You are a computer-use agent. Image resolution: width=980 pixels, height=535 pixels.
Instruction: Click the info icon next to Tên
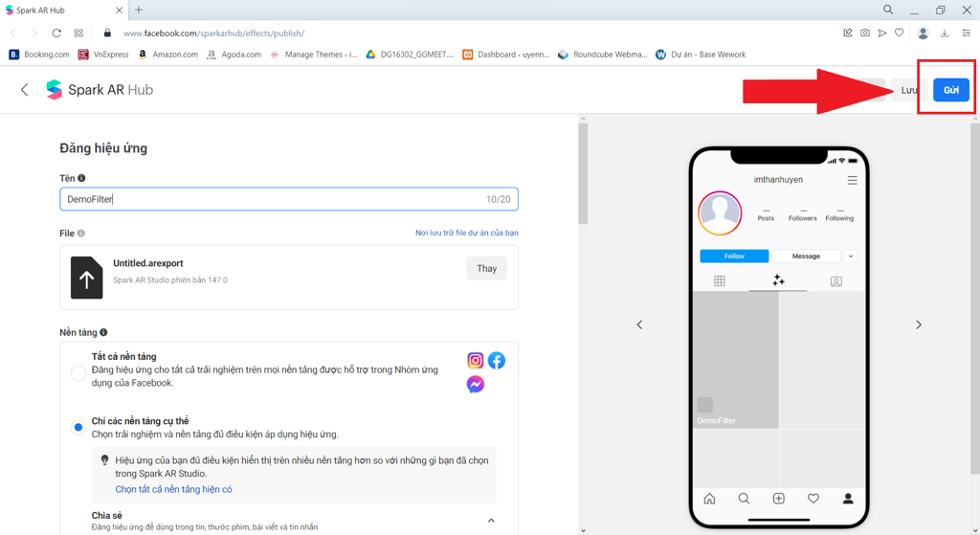tap(81, 178)
